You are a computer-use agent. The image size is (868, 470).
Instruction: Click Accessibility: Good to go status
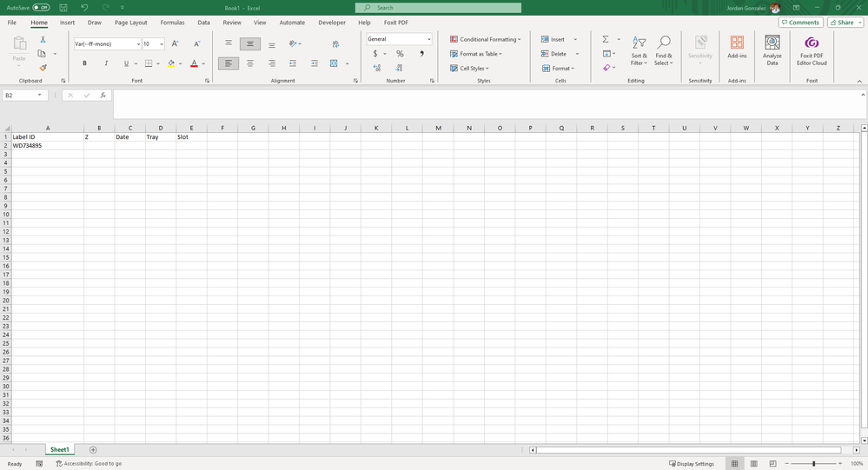(x=89, y=463)
